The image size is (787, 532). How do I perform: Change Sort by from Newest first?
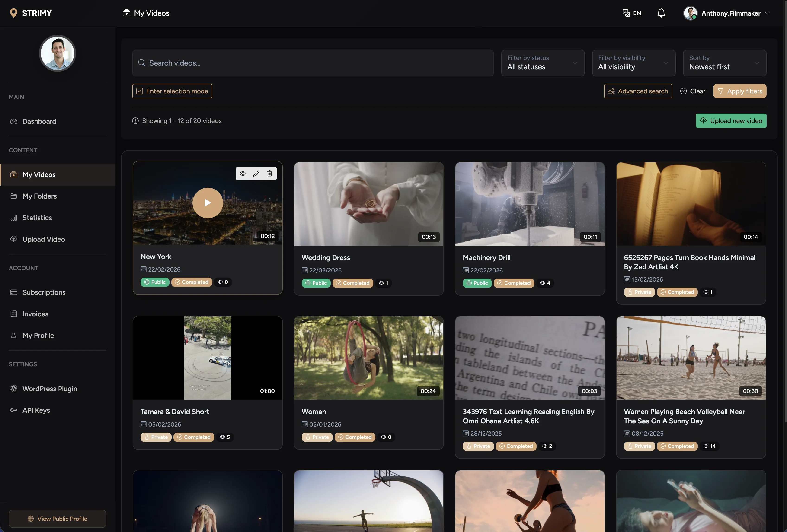[x=724, y=63]
